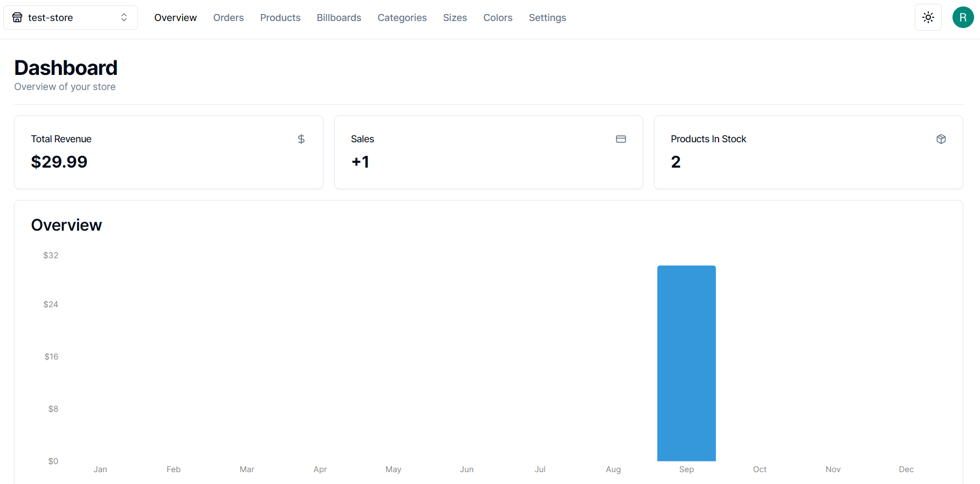Click the Products In Stock count

tap(675, 162)
